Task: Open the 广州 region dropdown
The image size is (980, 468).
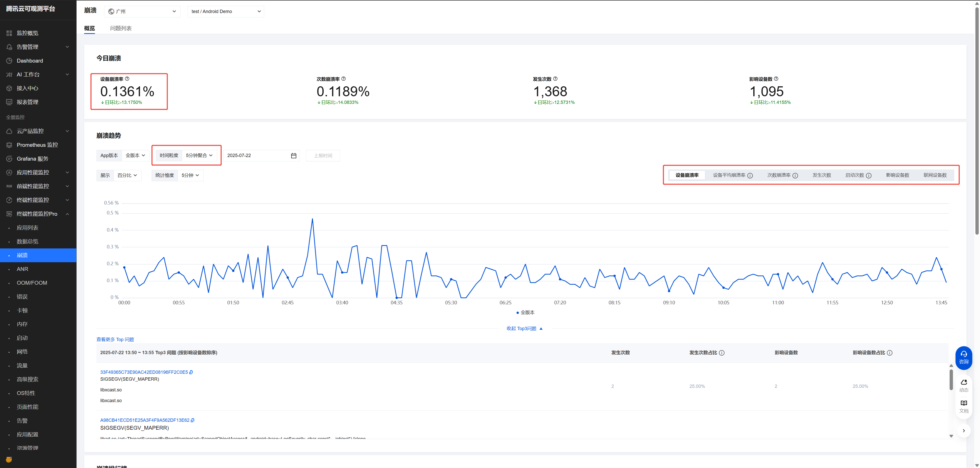Action: [x=142, y=11]
